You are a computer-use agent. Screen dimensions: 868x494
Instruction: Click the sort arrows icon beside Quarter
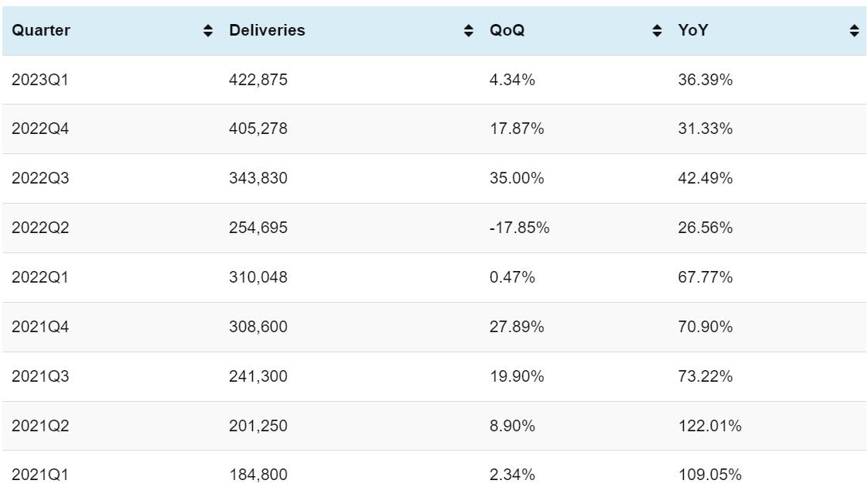point(207,31)
